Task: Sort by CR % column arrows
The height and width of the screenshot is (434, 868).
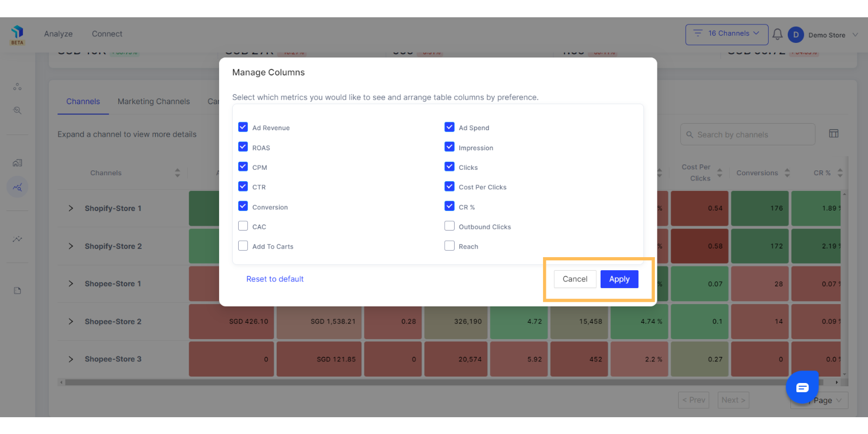Action: click(x=840, y=173)
